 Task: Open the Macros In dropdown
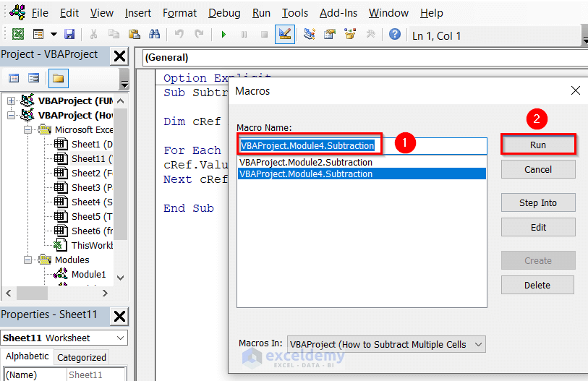click(x=387, y=344)
